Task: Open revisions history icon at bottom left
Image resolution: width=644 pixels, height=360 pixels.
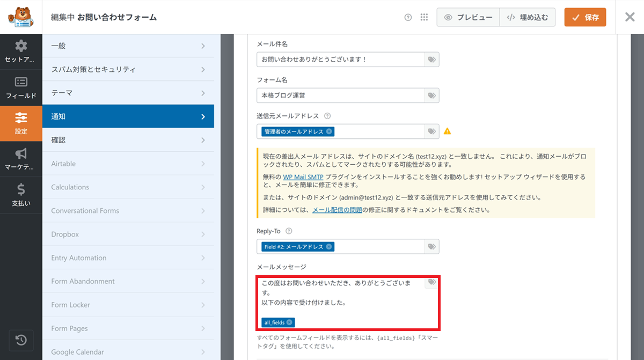Action: pyautogui.click(x=21, y=340)
